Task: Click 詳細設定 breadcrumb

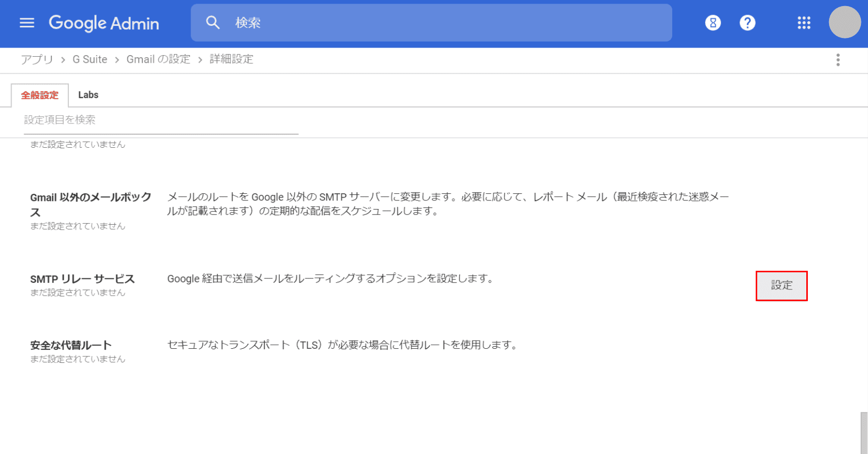Action: tap(231, 59)
